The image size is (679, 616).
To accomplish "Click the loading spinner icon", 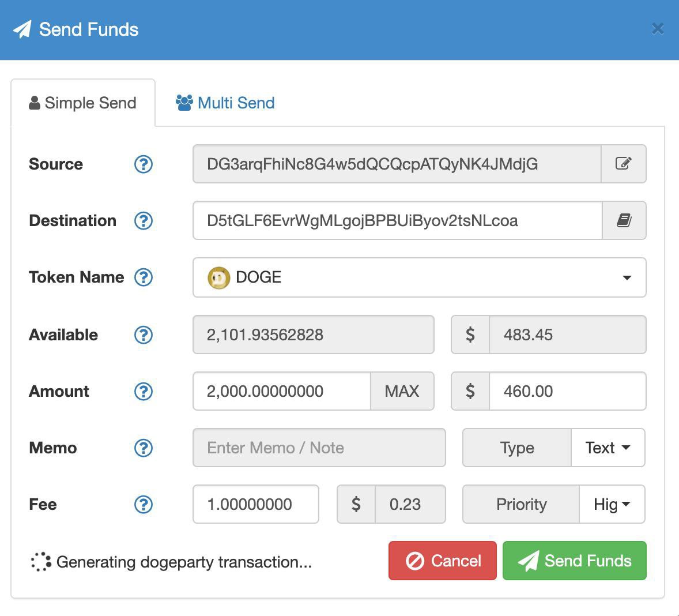I will (41, 562).
